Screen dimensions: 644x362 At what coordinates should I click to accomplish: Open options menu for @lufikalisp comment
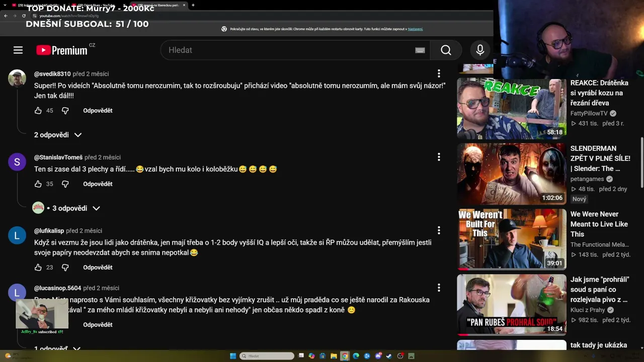pos(439,231)
